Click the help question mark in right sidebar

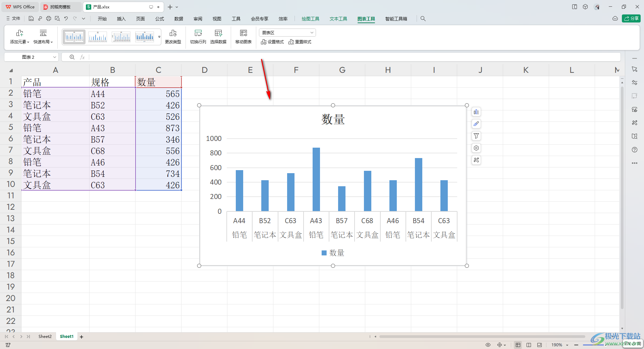tap(635, 150)
